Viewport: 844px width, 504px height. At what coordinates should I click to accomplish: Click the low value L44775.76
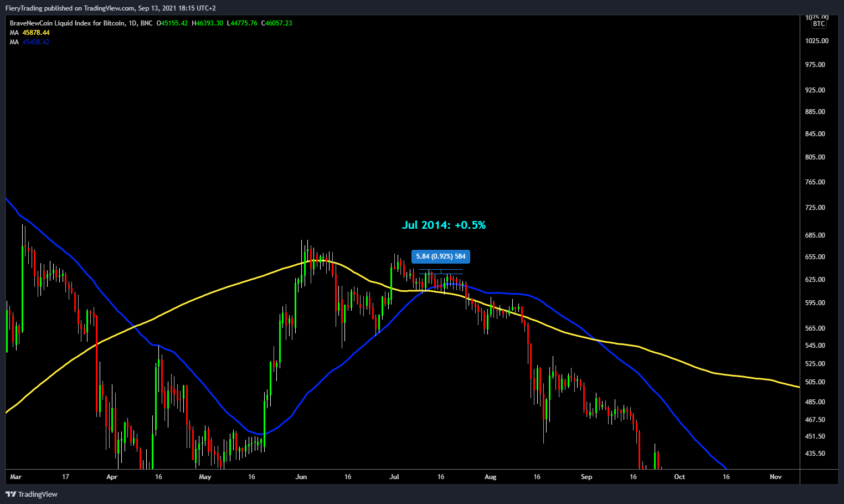pyautogui.click(x=242, y=23)
